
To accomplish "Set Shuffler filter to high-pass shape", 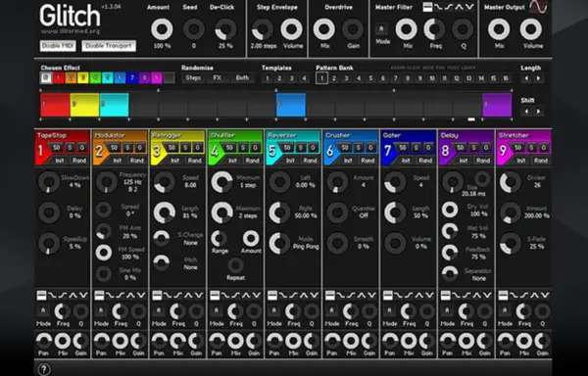I will [x=235, y=296].
